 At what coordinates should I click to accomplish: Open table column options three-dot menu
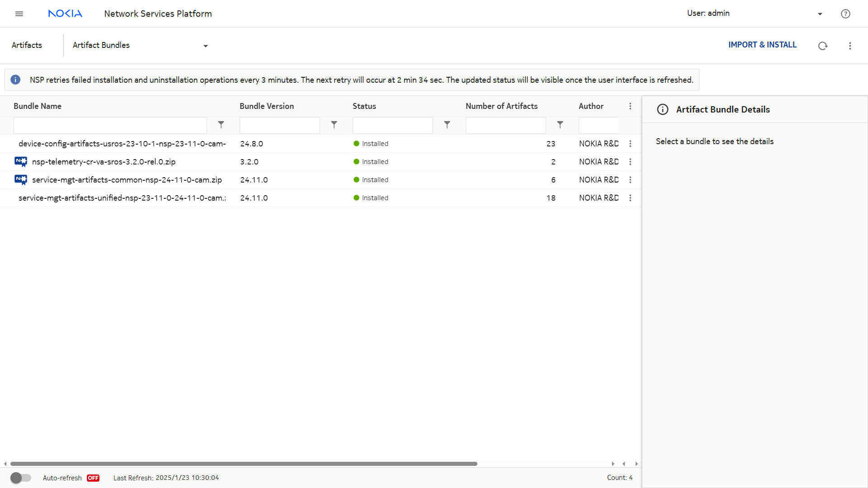click(x=630, y=106)
